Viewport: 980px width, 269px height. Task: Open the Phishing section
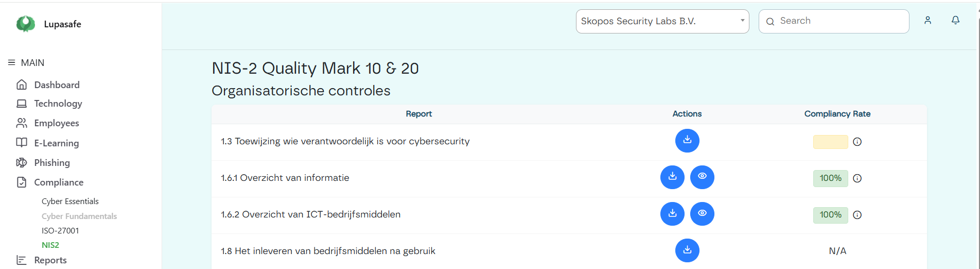(52, 163)
